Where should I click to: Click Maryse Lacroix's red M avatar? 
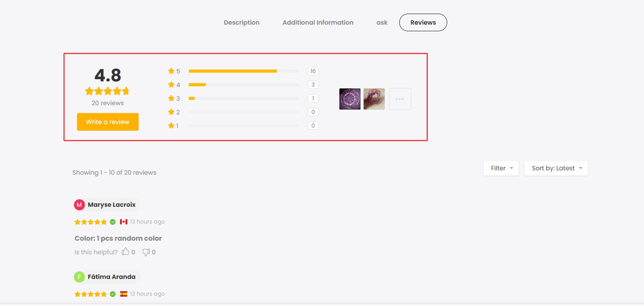point(79,205)
